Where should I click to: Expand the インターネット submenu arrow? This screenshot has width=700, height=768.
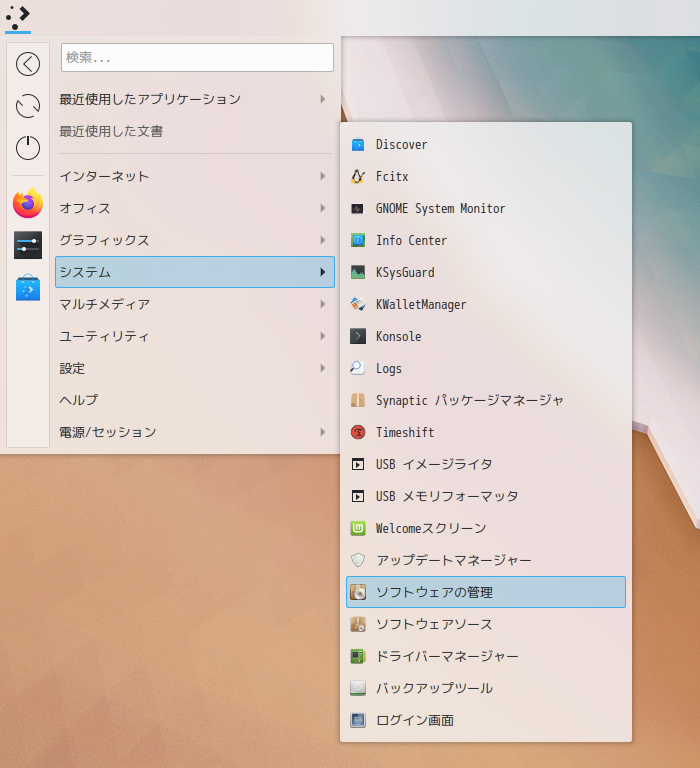322,176
